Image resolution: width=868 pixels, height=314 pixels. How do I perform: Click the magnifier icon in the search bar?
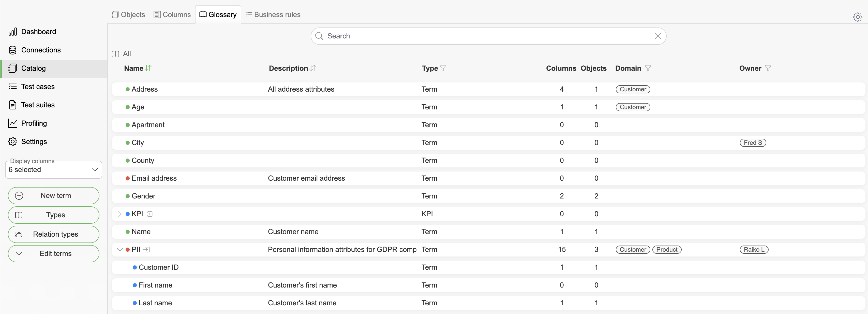coord(319,36)
